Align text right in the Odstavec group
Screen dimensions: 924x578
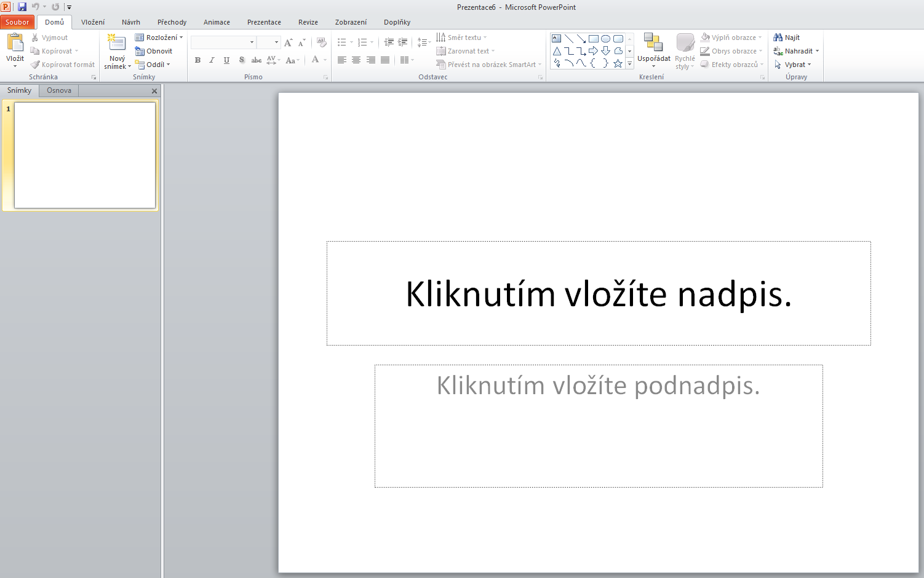[371, 60]
